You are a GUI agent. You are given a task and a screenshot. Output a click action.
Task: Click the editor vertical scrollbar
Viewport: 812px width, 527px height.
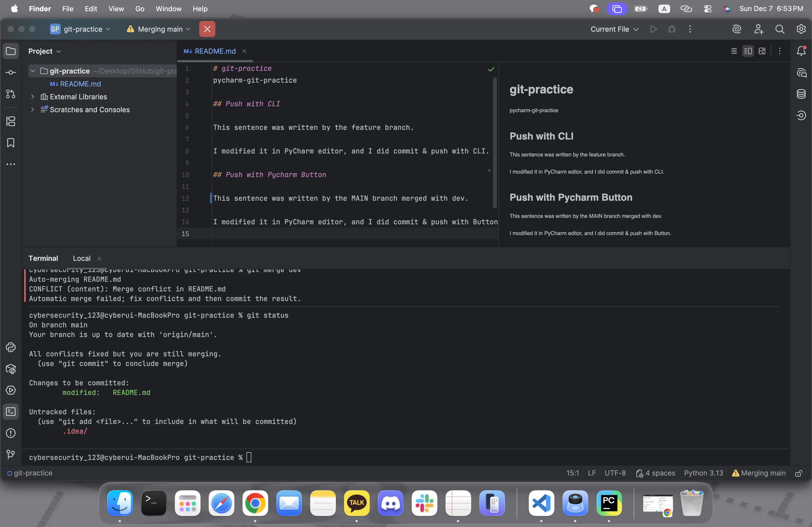(x=495, y=142)
